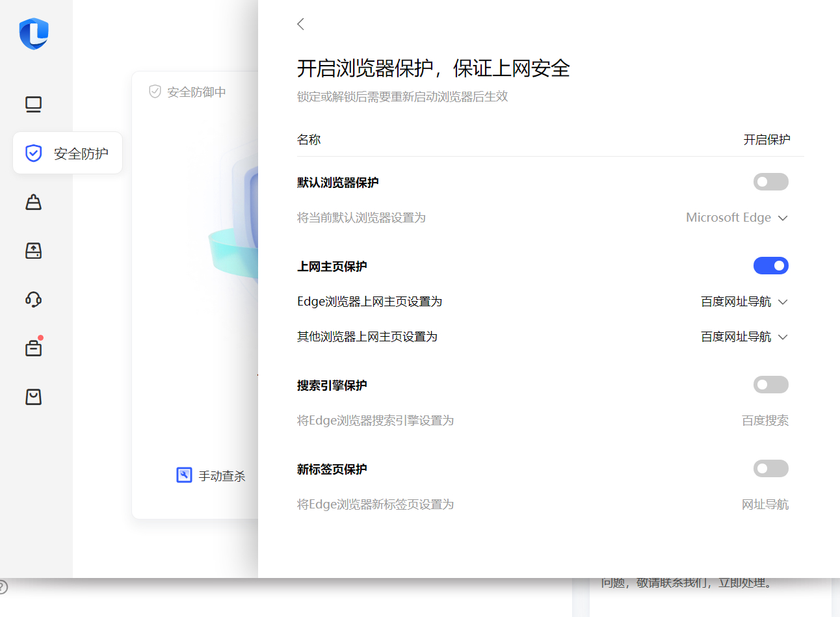The height and width of the screenshot is (617, 840).
Task: Click the 网址导航 new tab value
Action: coord(765,505)
